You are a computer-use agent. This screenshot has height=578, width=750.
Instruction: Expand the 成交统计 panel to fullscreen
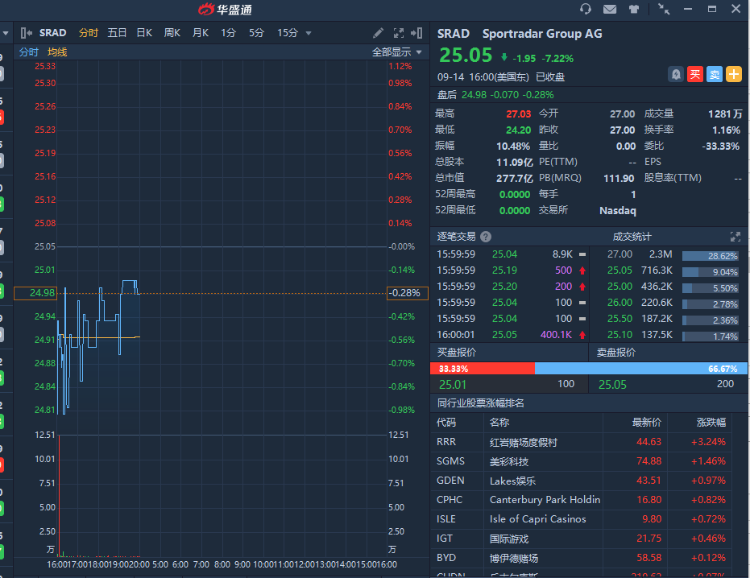[736, 237]
